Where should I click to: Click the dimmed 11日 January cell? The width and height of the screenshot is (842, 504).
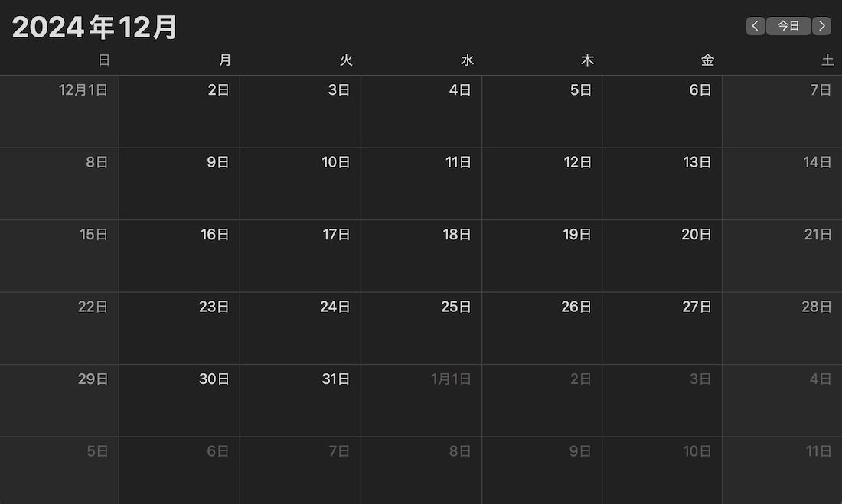pos(782,470)
